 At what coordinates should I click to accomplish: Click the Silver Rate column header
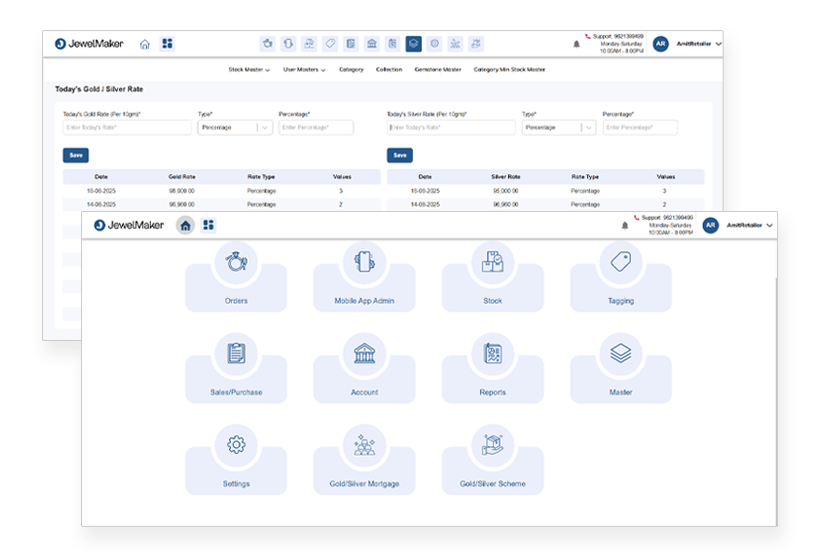tap(506, 177)
